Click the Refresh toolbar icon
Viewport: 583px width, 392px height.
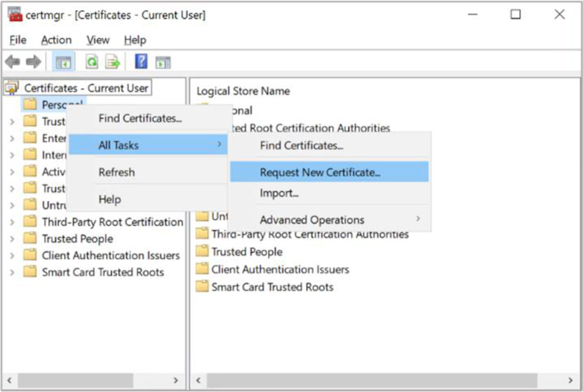tap(92, 62)
